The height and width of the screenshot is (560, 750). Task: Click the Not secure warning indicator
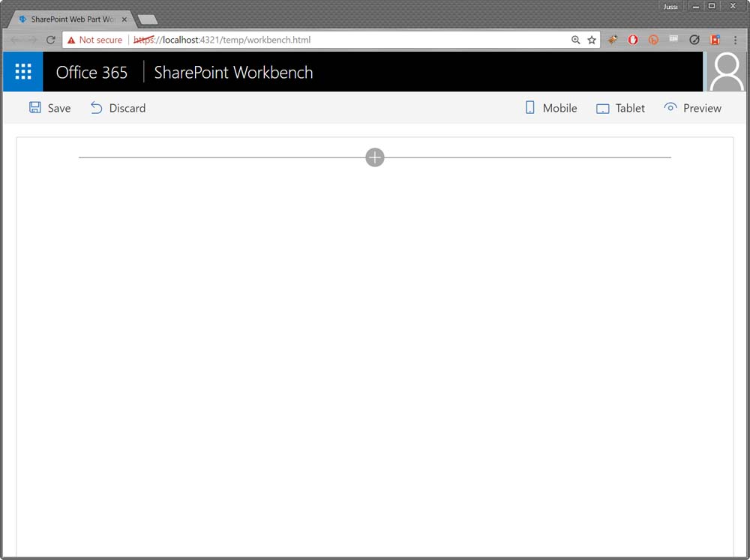pyautogui.click(x=94, y=40)
